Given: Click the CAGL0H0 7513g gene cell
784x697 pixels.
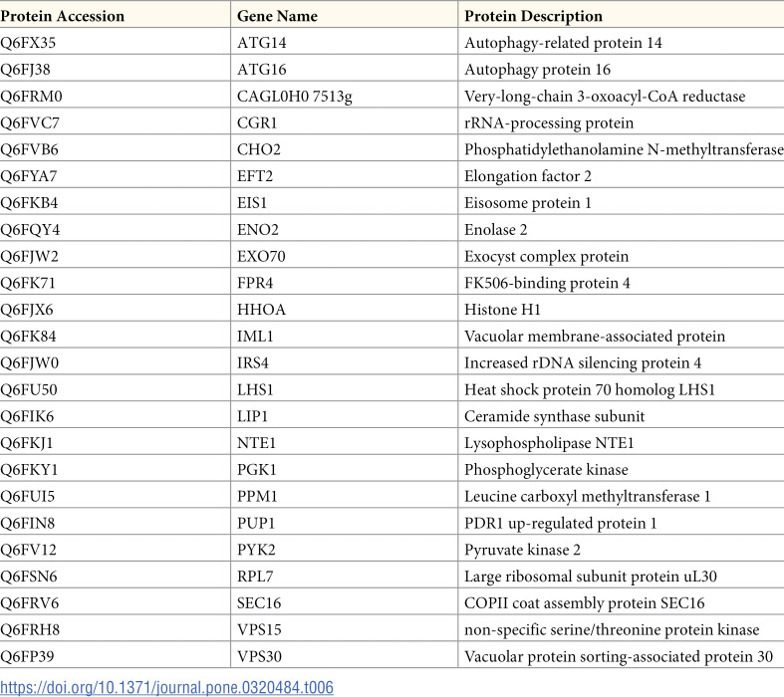Looking at the screenshot, I should [x=295, y=96].
